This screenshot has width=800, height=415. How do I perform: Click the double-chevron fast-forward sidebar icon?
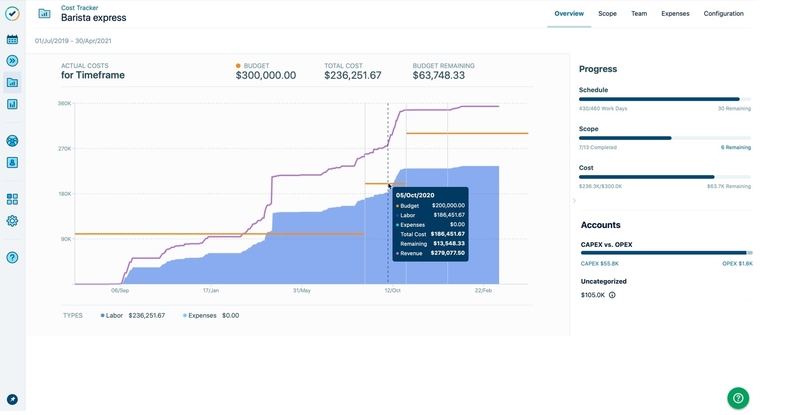(12, 61)
